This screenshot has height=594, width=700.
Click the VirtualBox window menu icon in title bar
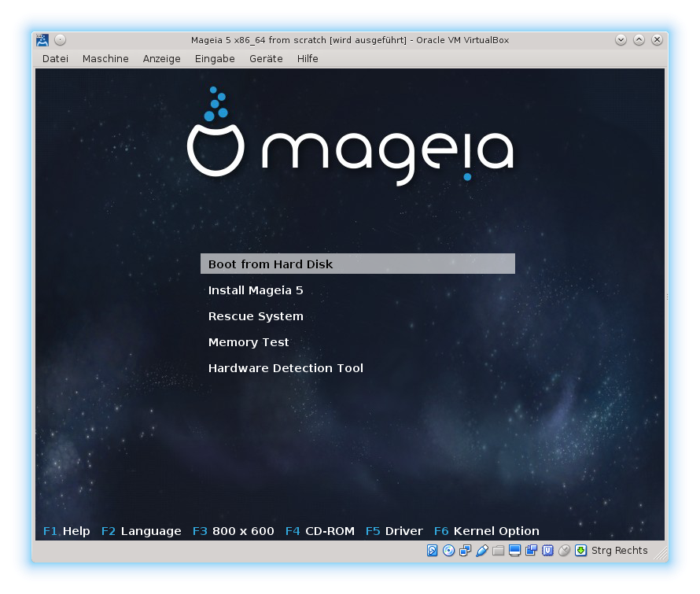(x=42, y=40)
